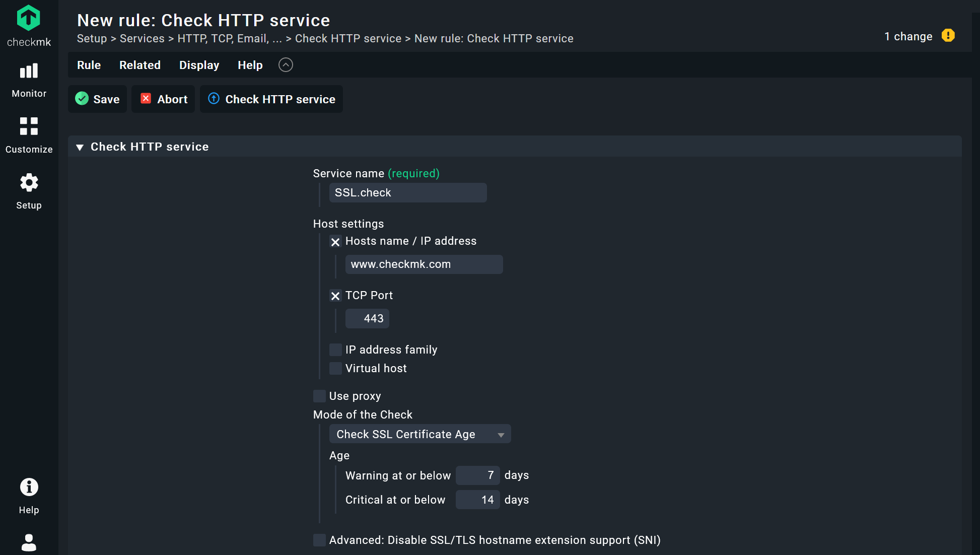Screen dimensions: 980x555
Task: Open the Related menu
Action: (x=139, y=65)
